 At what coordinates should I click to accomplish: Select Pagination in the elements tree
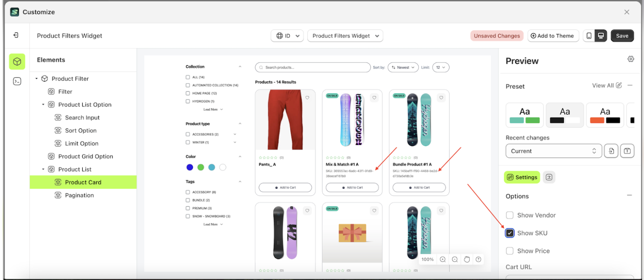click(x=79, y=195)
